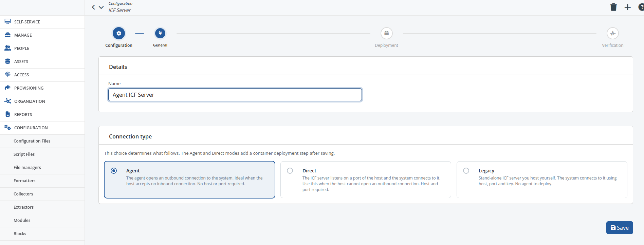The height and width of the screenshot is (245, 644).
Task: Open the help question mark icon
Action: 641,7
